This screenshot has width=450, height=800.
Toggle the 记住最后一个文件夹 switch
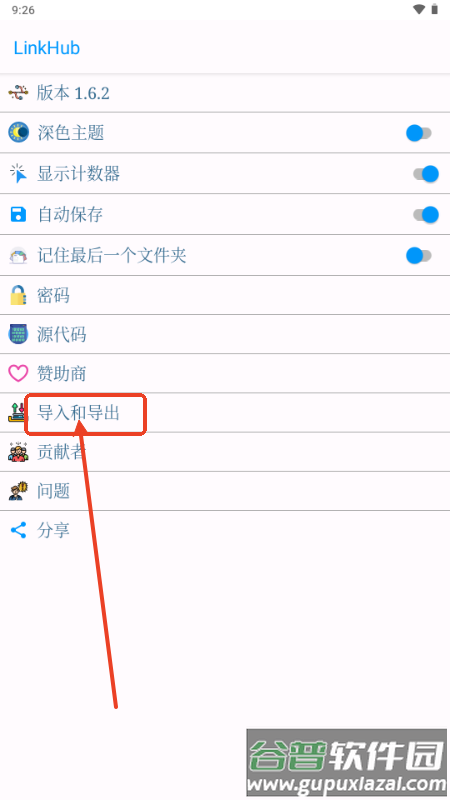tap(419, 256)
